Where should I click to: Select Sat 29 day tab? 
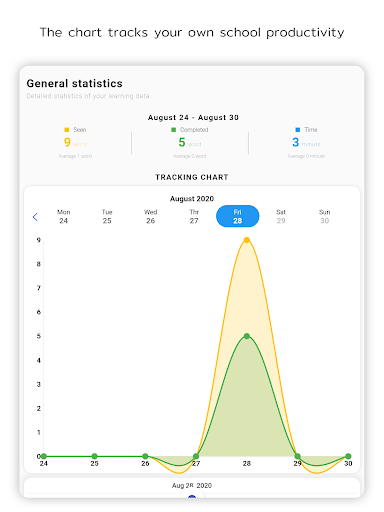[281, 216]
